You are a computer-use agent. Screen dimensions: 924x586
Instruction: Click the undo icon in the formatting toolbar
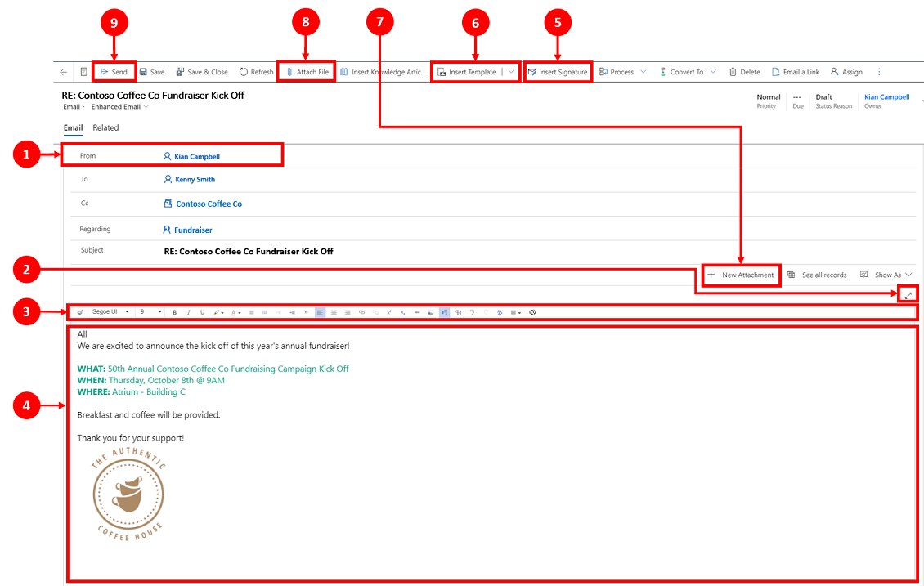click(473, 312)
